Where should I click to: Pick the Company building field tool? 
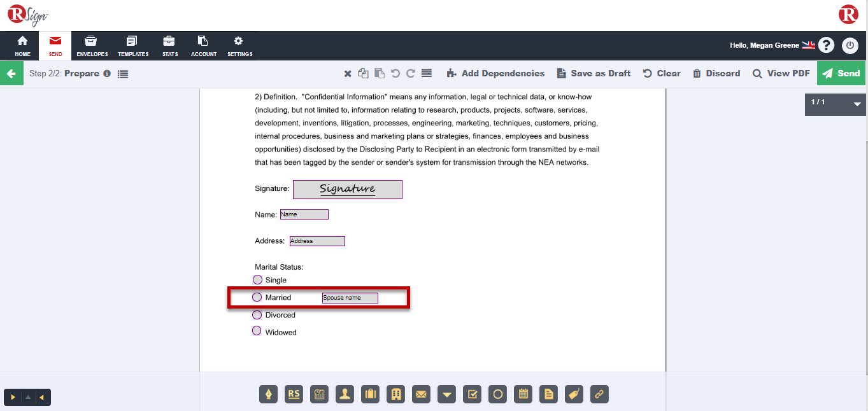(396, 394)
